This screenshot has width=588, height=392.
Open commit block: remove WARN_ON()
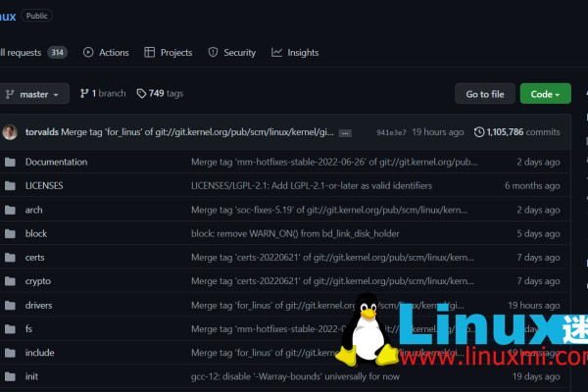(295, 233)
